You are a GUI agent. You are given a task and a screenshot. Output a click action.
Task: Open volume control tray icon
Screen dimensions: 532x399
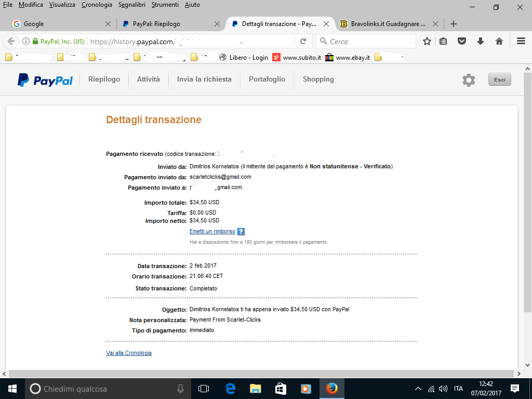click(443, 389)
